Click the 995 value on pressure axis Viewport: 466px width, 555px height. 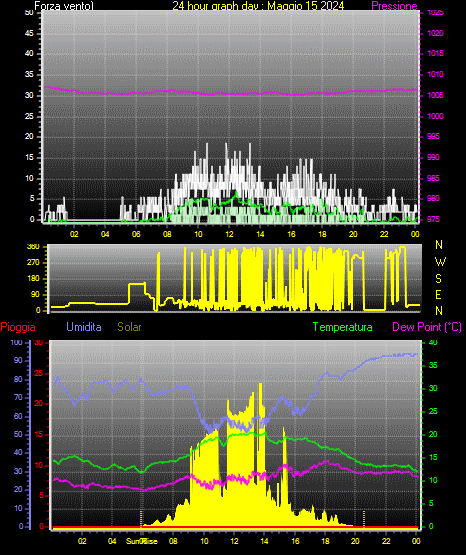click(433, 136)
